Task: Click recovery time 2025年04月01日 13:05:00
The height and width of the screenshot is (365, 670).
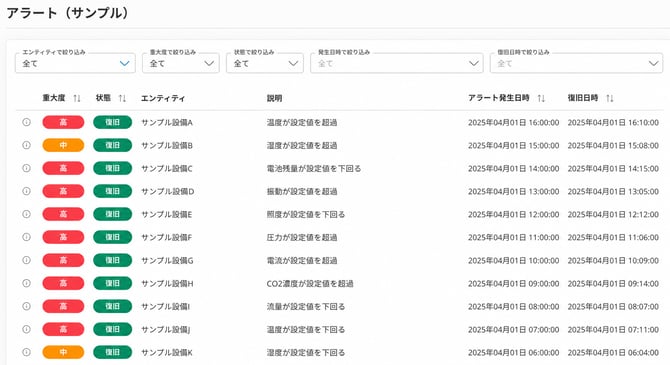Action: (613, 191)
